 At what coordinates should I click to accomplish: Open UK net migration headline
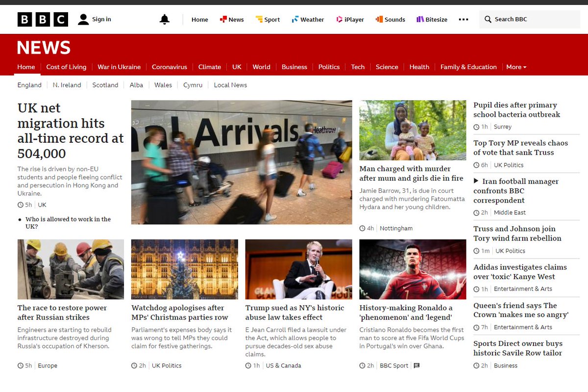71,131
